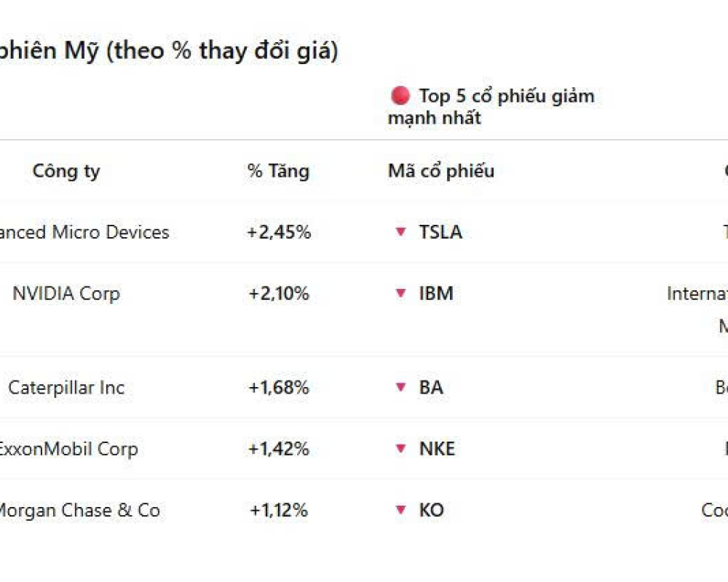Click the red down arrow beside IBM

click(400, 293)
